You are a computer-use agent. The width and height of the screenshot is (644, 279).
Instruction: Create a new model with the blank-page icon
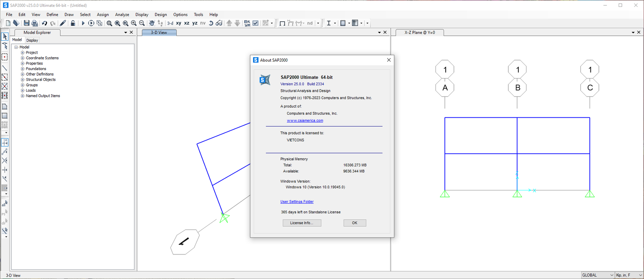pos(8,23)
